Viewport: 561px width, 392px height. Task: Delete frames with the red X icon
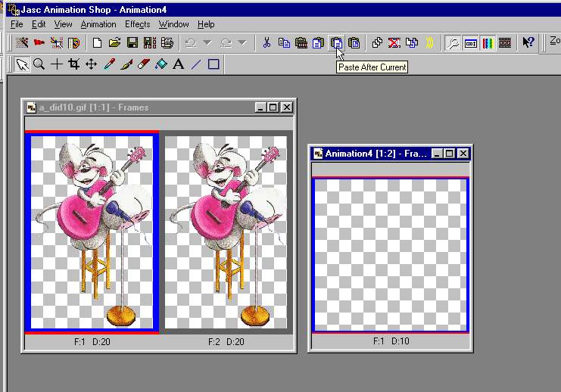[394, 43]
